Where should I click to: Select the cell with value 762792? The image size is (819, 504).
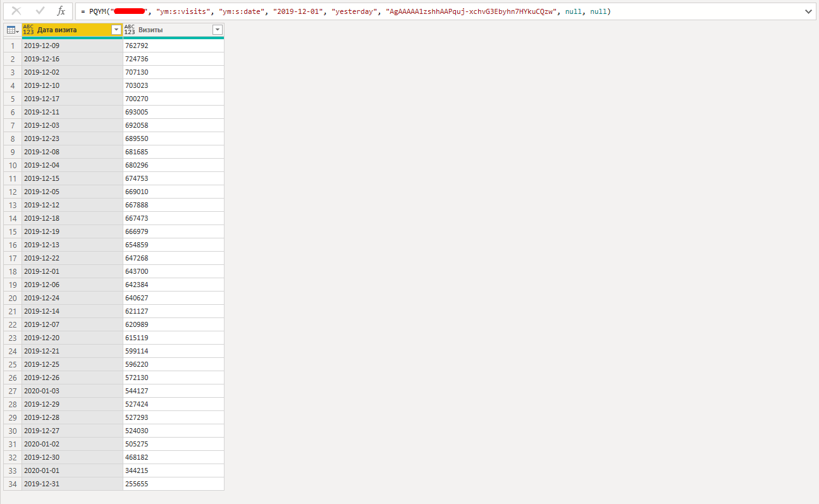coord(173,46)
